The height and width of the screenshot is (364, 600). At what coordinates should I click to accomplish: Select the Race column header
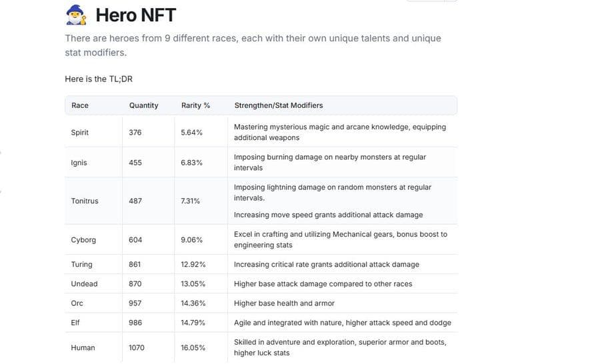(80, 105)
